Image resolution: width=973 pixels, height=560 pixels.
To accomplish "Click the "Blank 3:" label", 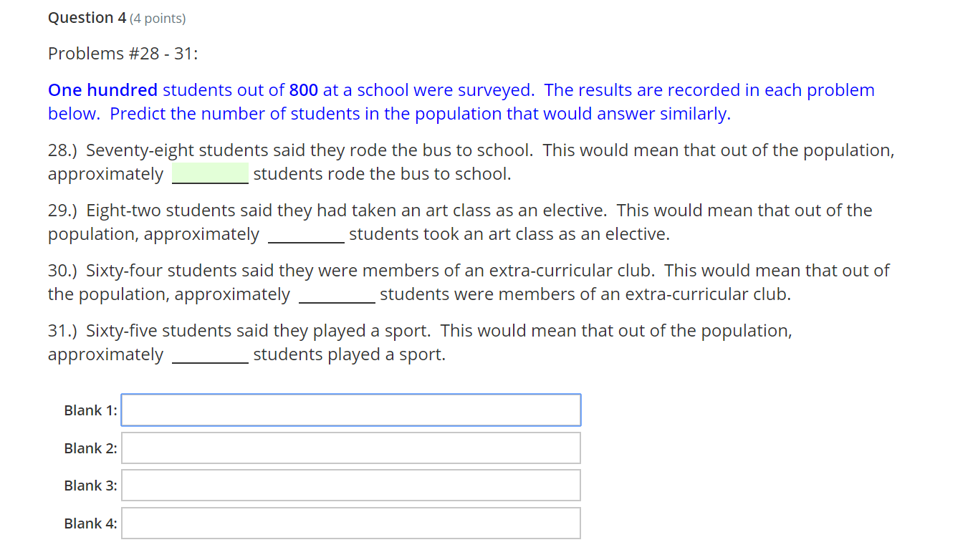I will coord(90,486).
